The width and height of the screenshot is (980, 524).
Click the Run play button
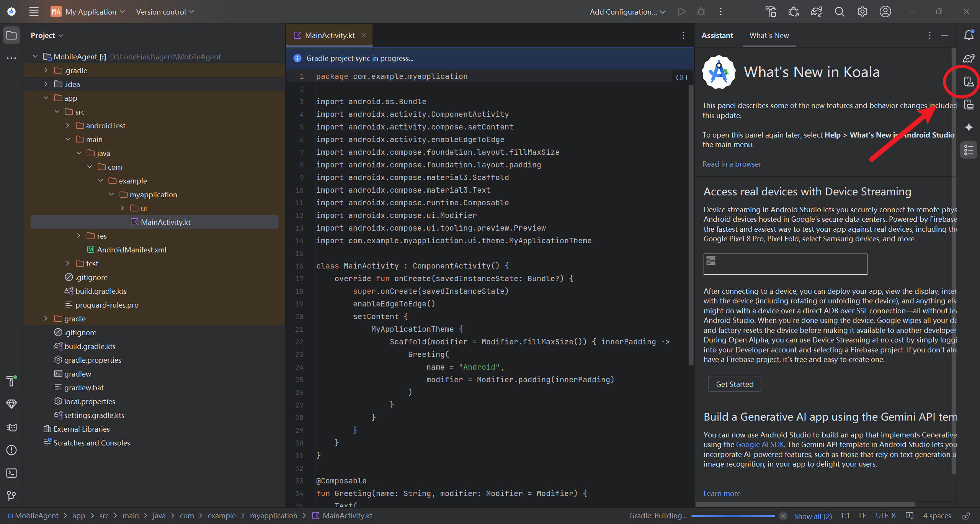click(681, 11)
